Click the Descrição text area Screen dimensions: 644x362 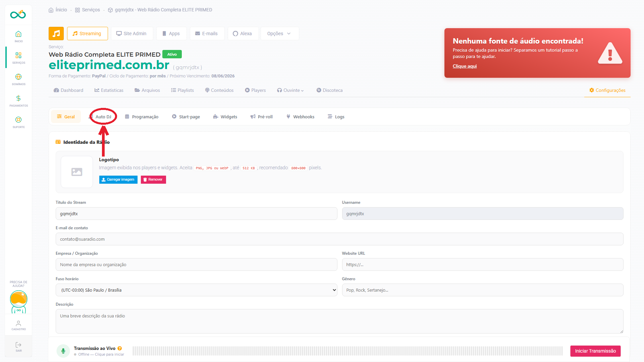pyautogui.click(x=339, y=321)
